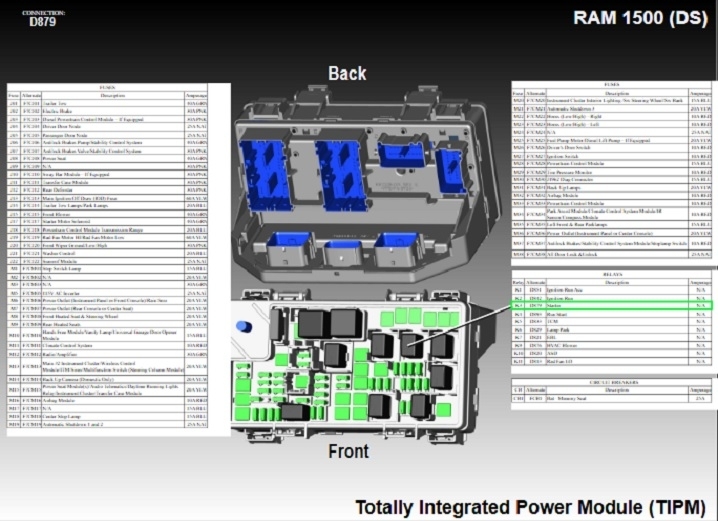Click the CIRCUIT BREAKERS table header
The height and width of the screenshot is (521, 718).
[x=614, y=382]
